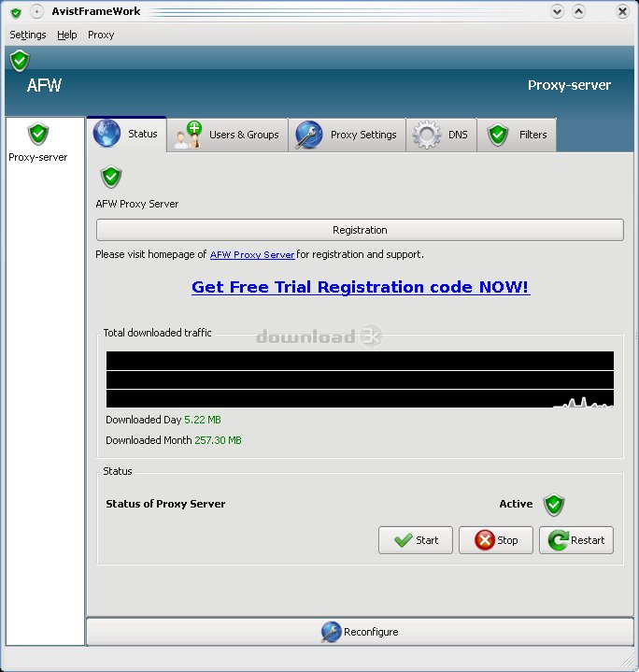Open the Settings menu
The height and width of the screenshot is (672, 639).
(28, 35)
